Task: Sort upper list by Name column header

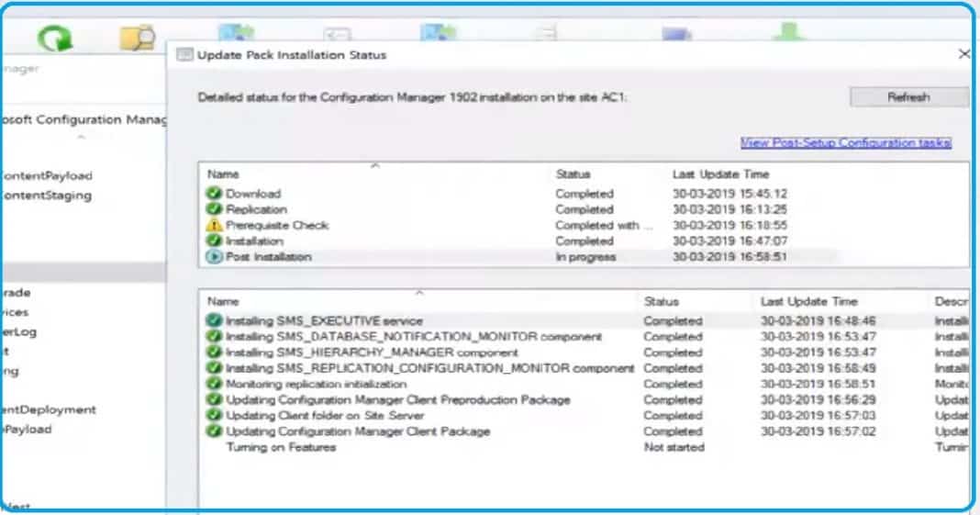Action: (223, 174)
